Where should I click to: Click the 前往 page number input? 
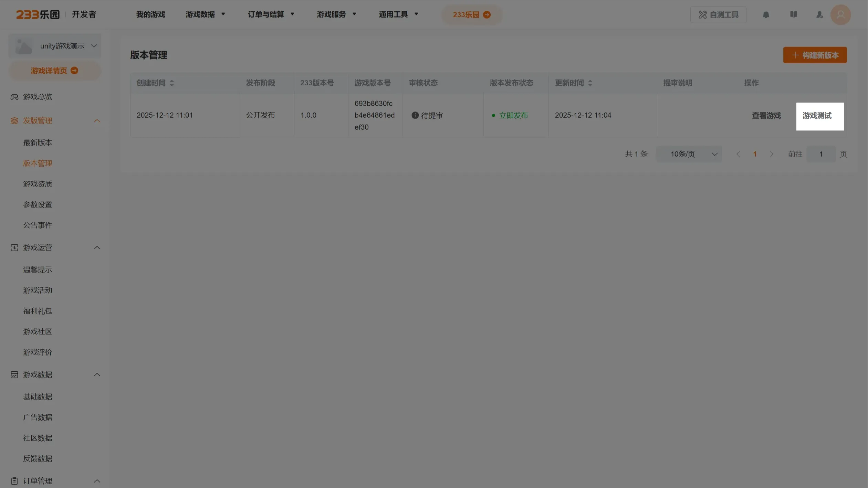pyautogui.click(x=820, y=154)
